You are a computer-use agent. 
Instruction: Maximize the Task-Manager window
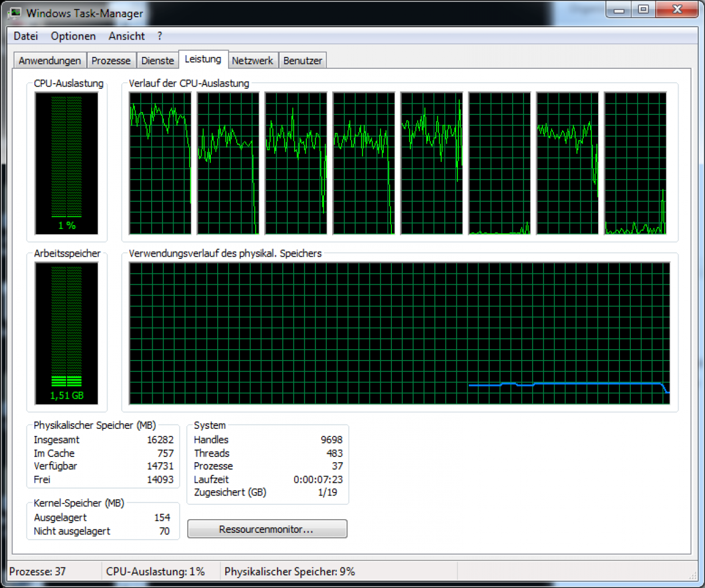(x=644, y=10)
